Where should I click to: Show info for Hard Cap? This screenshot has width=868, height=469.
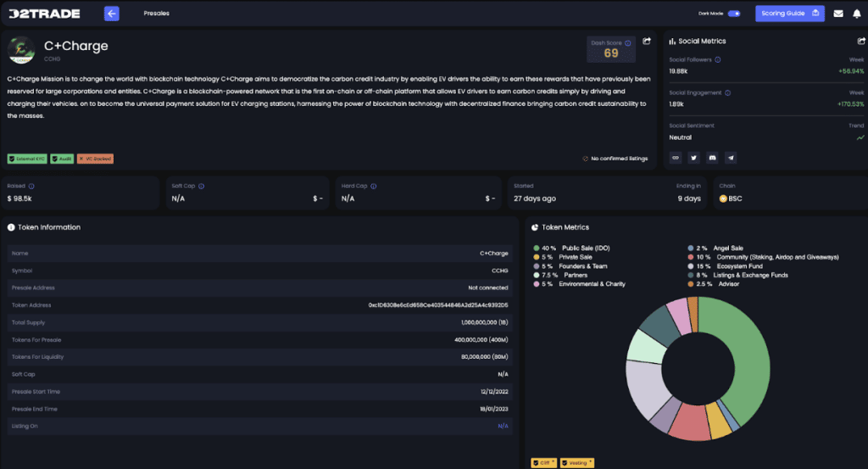click(374, 186)
